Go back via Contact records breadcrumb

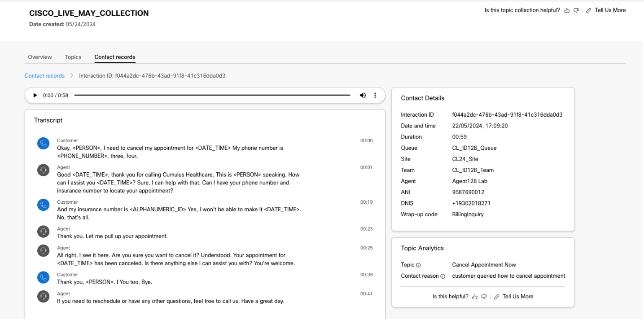click(44, 76)
